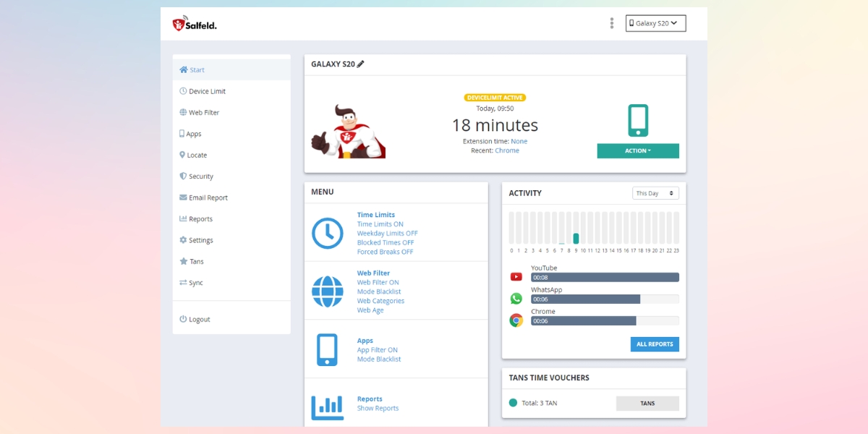Open the This Day activity period dropdown
The width and height of the screenshot is (868, 434).
click(655, 192)
